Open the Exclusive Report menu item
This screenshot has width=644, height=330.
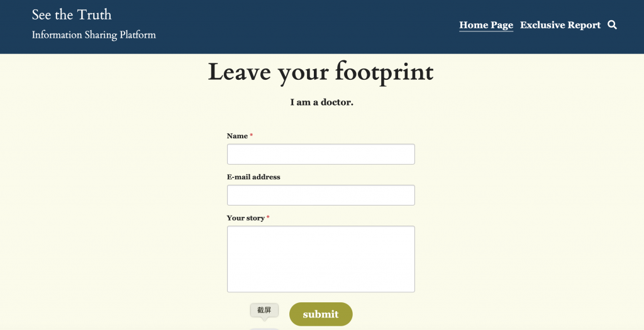[560, 25]
